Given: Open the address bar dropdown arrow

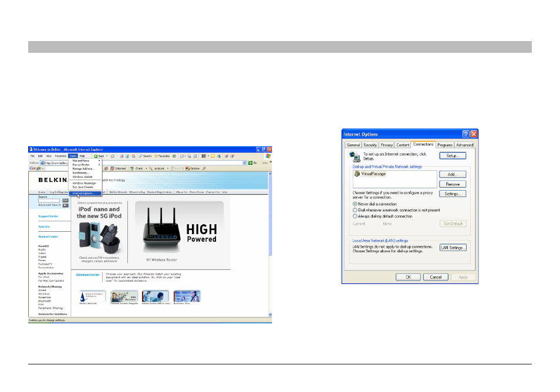Looking at the screenshot, I should pos(245,163).
